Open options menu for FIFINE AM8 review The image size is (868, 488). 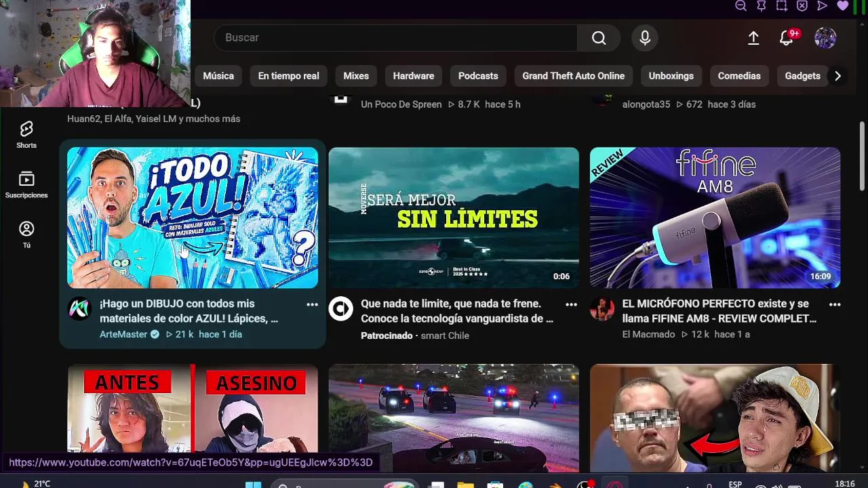[x=835, y=304]
